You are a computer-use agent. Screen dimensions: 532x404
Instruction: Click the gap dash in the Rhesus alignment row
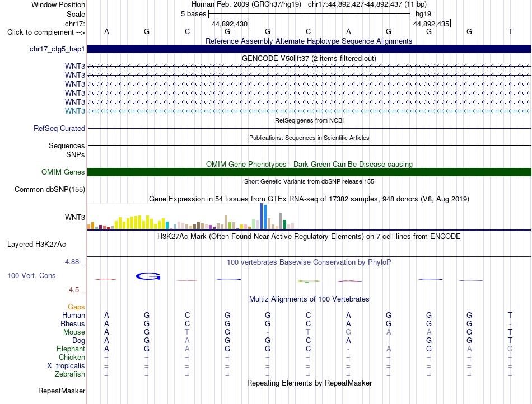point(510,324)
